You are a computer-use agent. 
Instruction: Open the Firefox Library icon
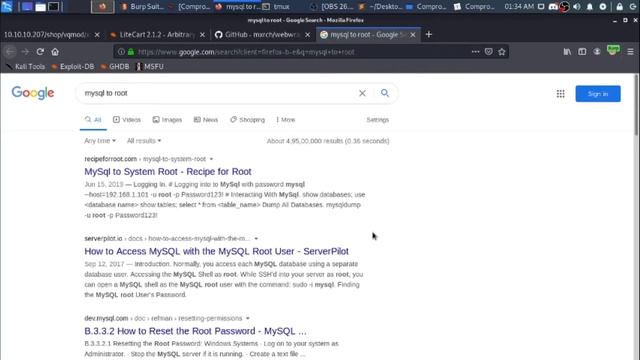[x=567, y=52]
